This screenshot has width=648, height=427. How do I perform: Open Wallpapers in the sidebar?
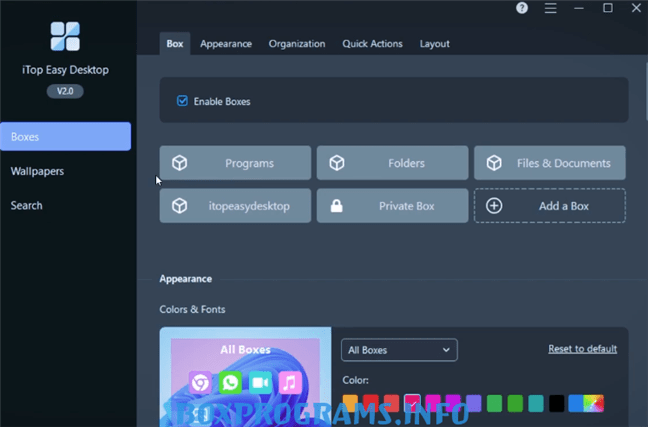click(37, 171)
